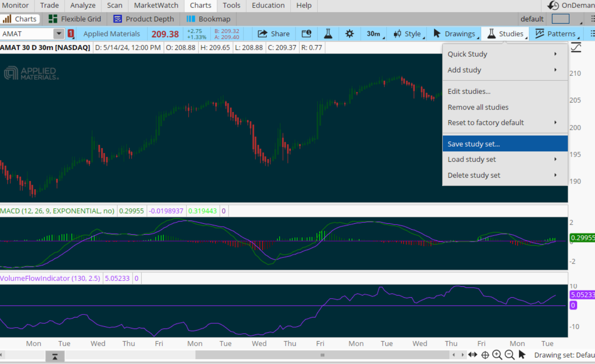Open the Flexible Grid sub-tab
This screenshot has height=364, width=595.
[75, 19]
